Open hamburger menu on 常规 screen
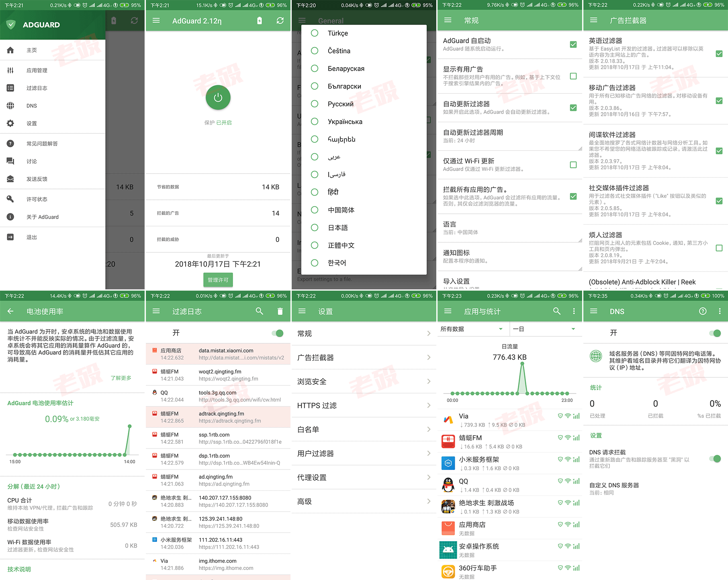 pyautogui.click(x=448, y=20)
